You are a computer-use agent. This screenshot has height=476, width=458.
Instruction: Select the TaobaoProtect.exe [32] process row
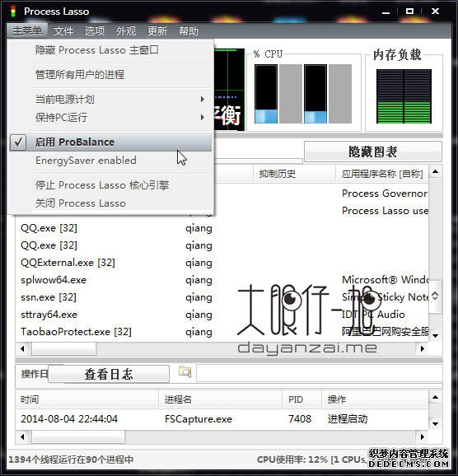pos(222,332)
